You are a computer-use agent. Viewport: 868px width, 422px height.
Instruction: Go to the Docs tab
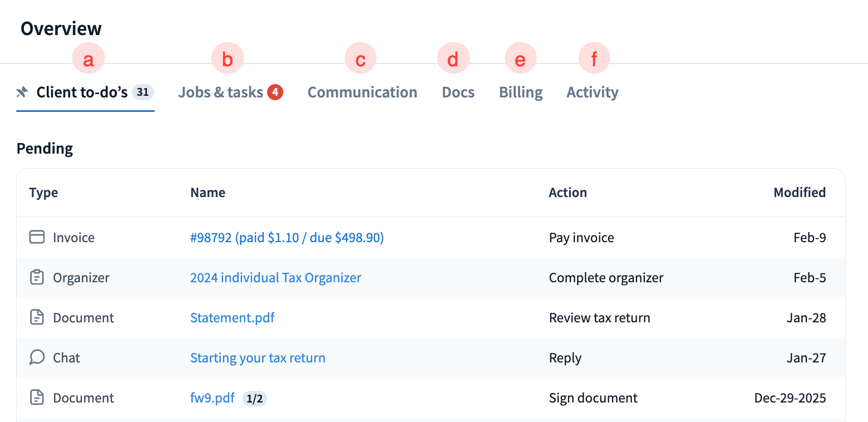(458, 92)
